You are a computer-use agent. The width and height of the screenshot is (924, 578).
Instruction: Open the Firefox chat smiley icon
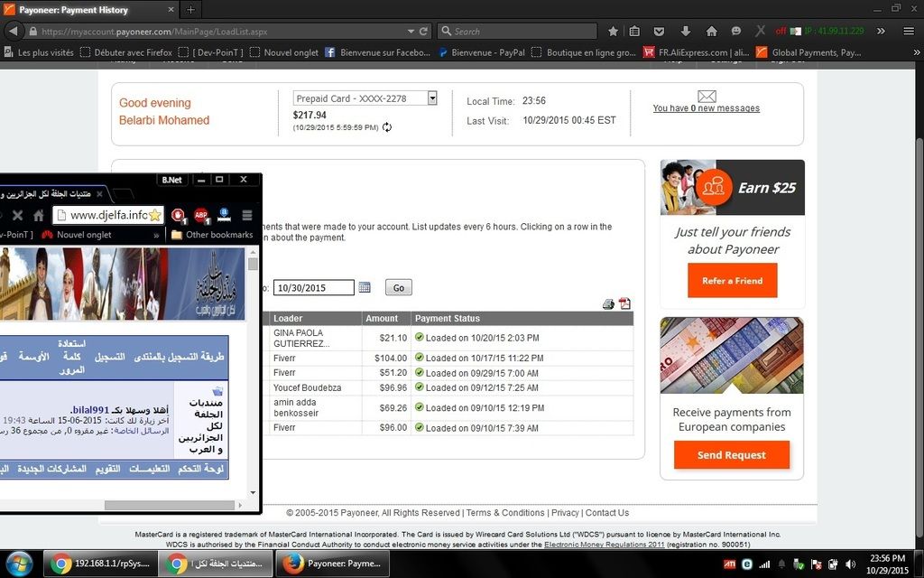coord(736,32)
